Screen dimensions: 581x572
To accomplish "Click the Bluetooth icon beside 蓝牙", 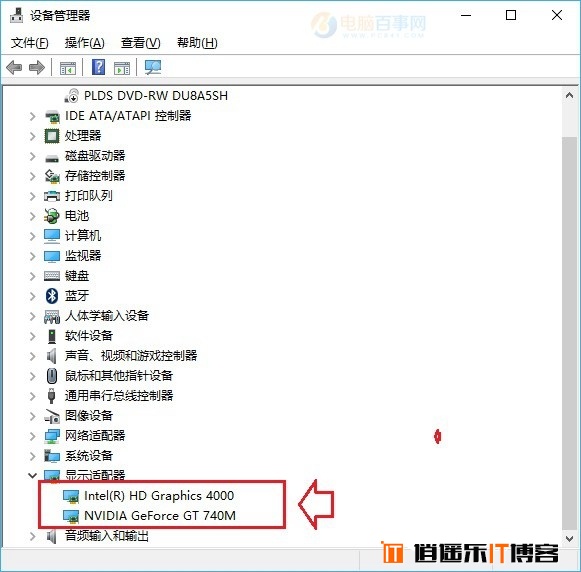I will pyautogui.click(x=52, y=296).
